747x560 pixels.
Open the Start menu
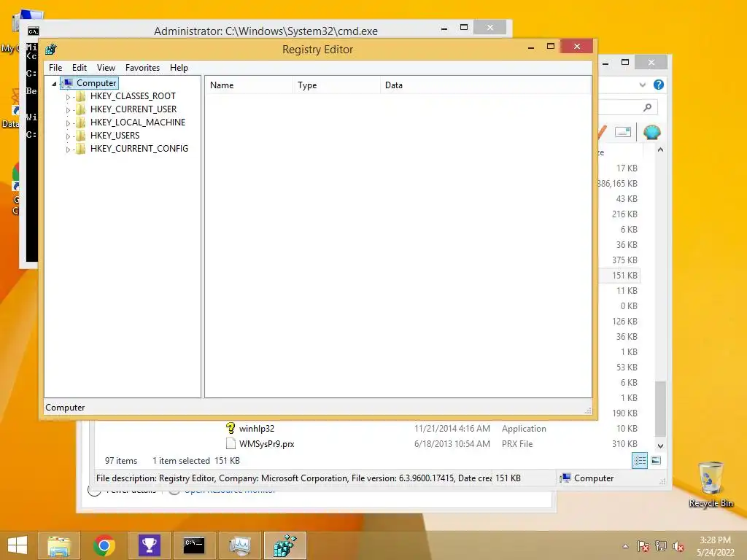click(18, 545)
